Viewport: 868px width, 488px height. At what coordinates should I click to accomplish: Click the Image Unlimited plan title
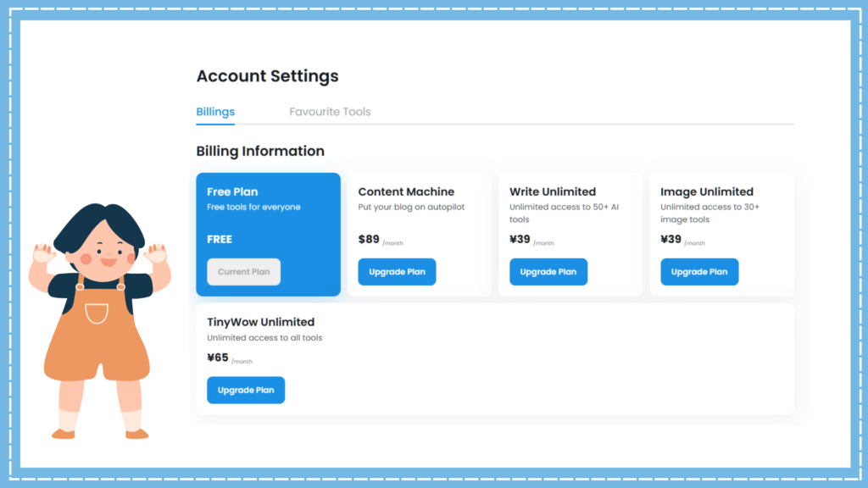707,192
